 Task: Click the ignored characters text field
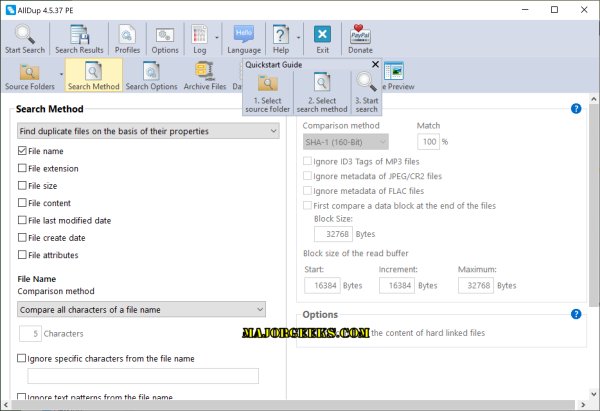coord(143,376)
